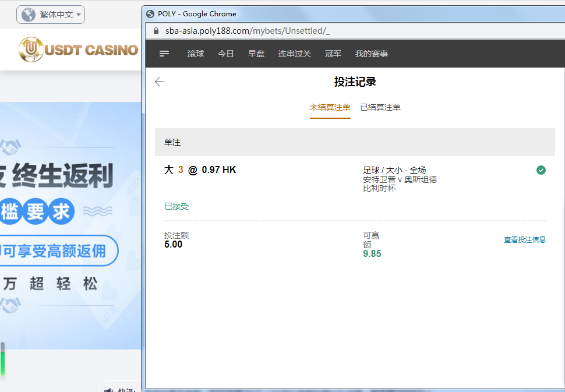
Task: Click the green checkmark status icon
Action: pos(541,170)
